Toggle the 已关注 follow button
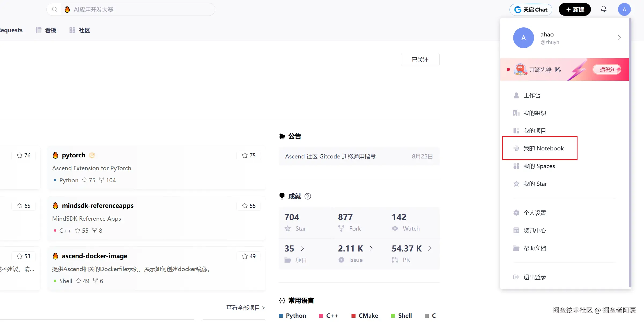This screenshot has height=322, width=644. click(x=420, y=60)
